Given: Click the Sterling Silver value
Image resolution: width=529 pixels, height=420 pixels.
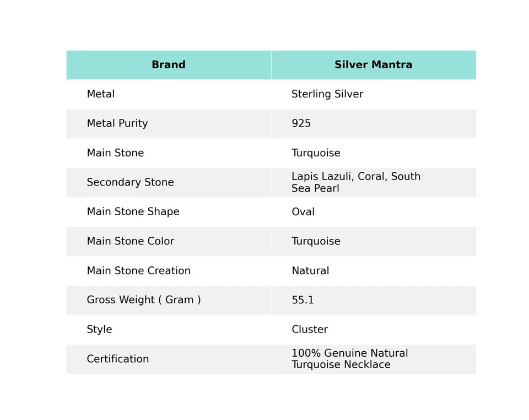Looking at the screenshot, I should [x=327, y=95].
